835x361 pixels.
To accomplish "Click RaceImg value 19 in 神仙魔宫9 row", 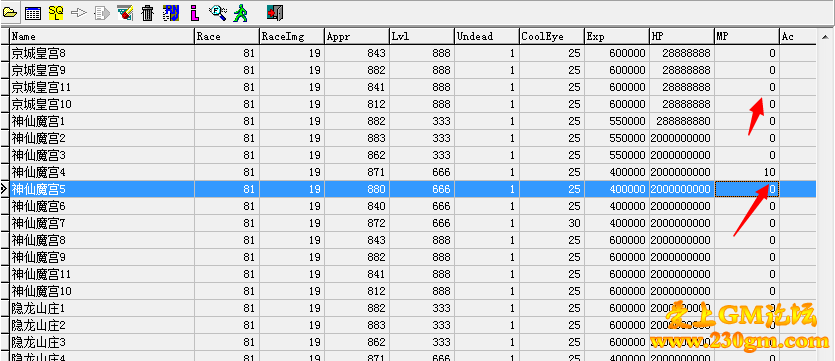I will [292, 257].
